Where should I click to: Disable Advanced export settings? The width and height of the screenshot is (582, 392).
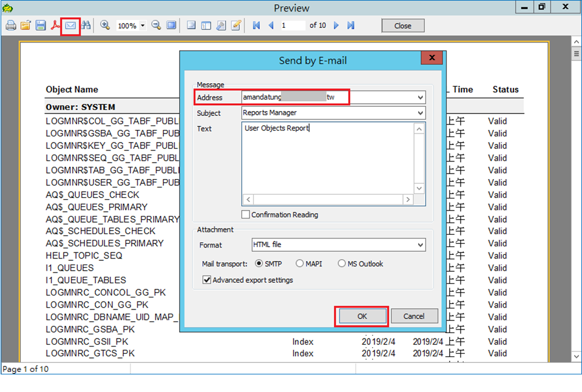pyautogui.click(x=208, y=280)
